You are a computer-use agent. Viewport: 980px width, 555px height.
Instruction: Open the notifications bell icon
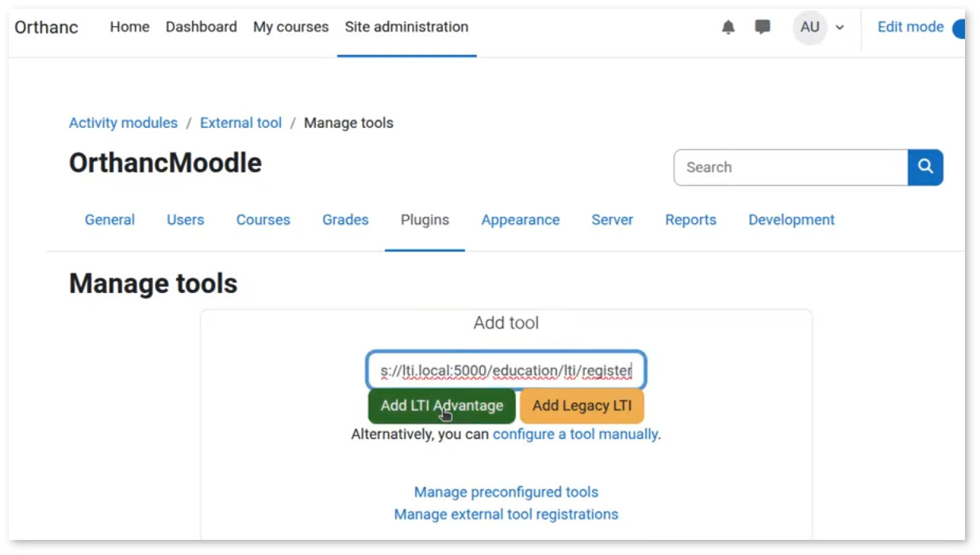point(728,28)
